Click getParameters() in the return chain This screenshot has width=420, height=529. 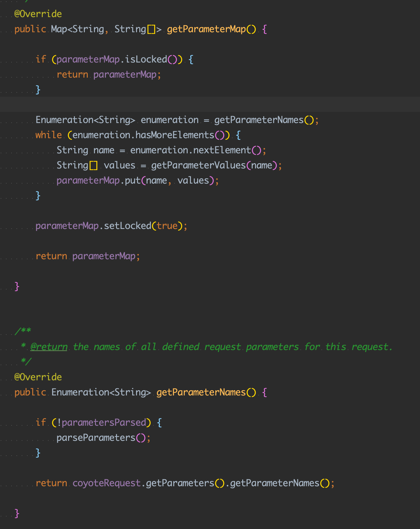pyautogui.click(x=185, y=483)
